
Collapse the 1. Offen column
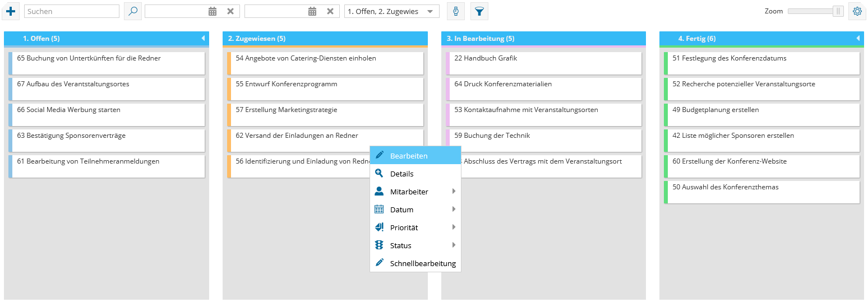pyautogui.click(x=203, y=39)
